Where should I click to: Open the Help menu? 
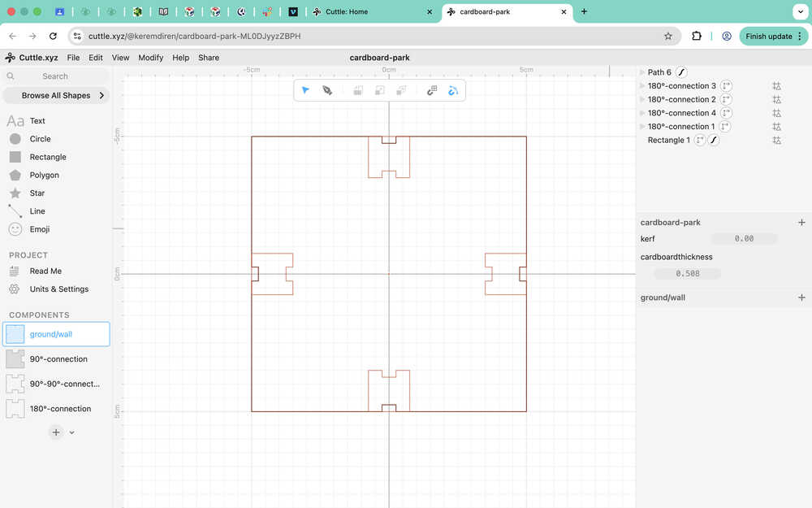click(x=180, y=58)
